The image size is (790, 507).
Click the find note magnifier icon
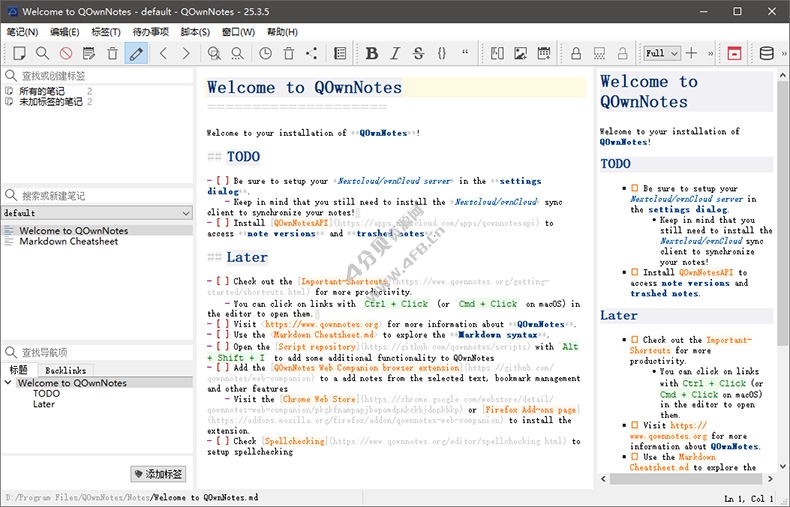[42, 53]
